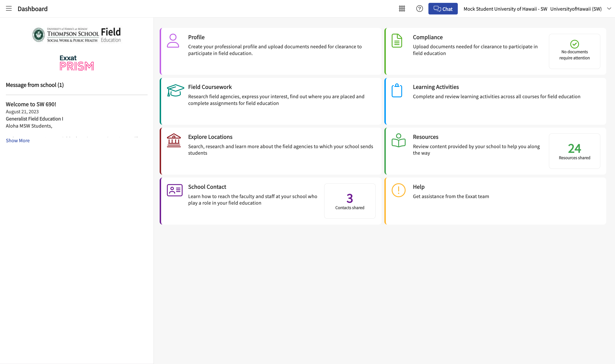Open the apps grid launcher
The width and height of the screenshot is (615, 364).
pos(402,9)
